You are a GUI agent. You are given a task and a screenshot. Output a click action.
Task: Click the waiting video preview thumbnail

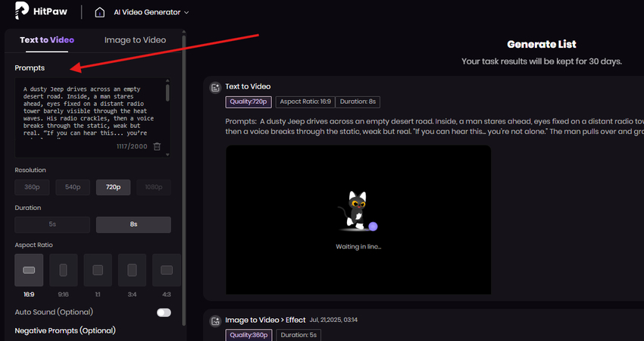click(358, 220)
